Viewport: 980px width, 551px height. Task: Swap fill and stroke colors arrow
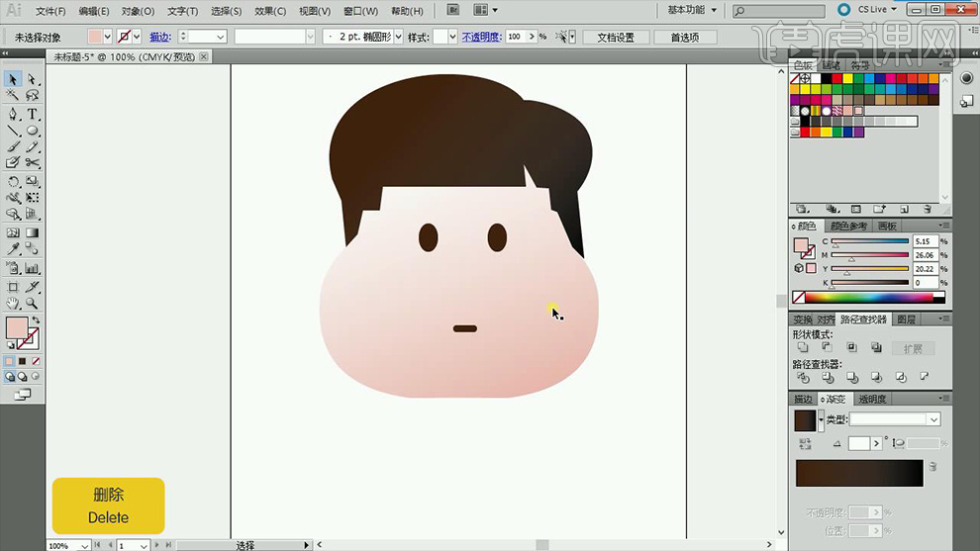coord(36,321)
